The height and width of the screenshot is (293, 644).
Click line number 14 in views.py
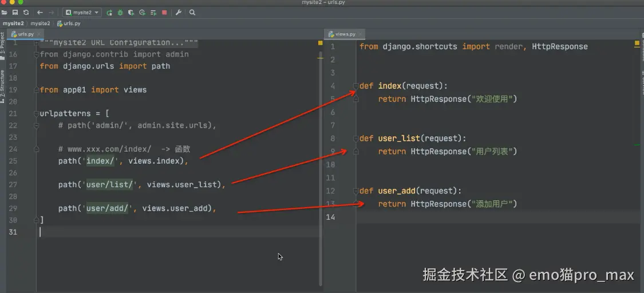330,217
